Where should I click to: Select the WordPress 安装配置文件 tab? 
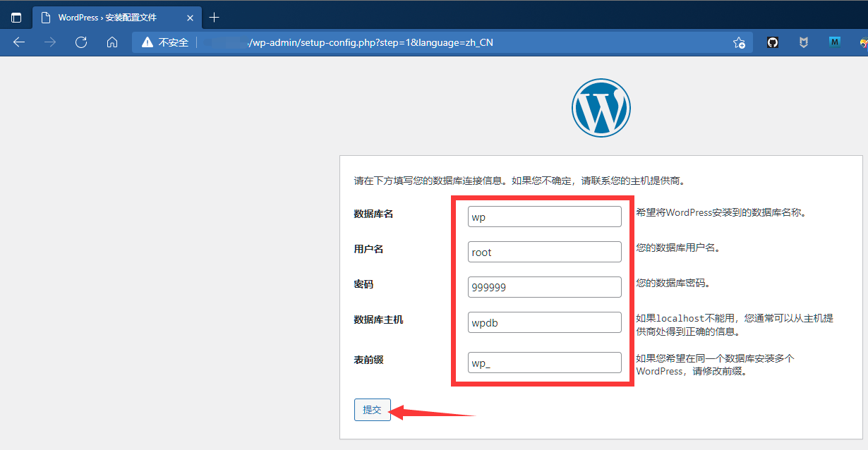point(117,18)
